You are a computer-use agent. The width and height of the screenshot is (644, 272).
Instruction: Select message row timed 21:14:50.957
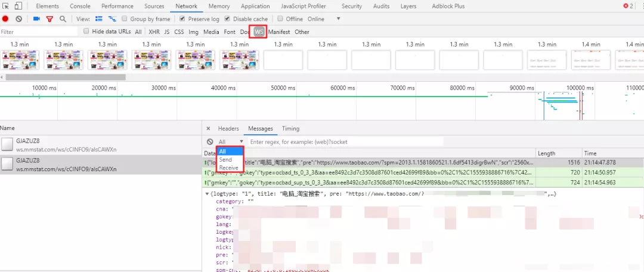[423, 172]
